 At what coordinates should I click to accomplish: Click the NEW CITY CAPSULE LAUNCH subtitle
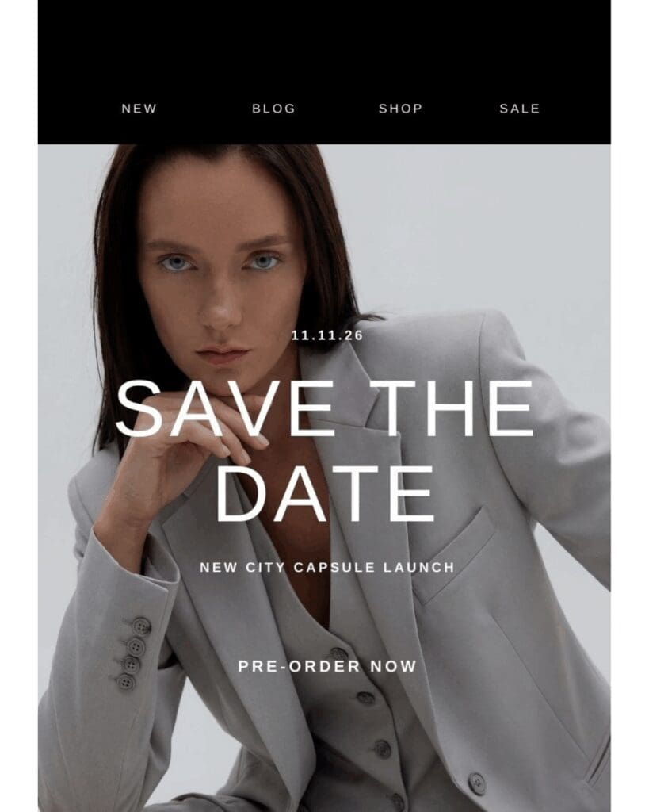point(327,567)
